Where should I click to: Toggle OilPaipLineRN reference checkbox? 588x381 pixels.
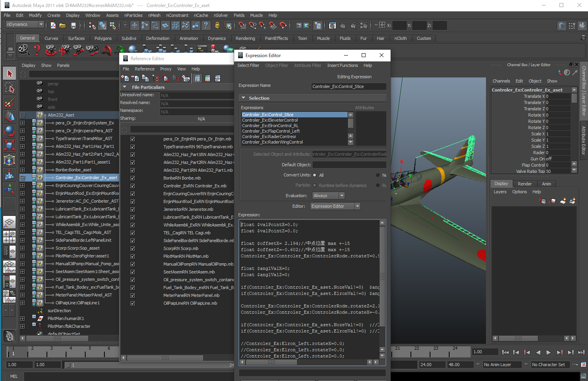[133, 303]
